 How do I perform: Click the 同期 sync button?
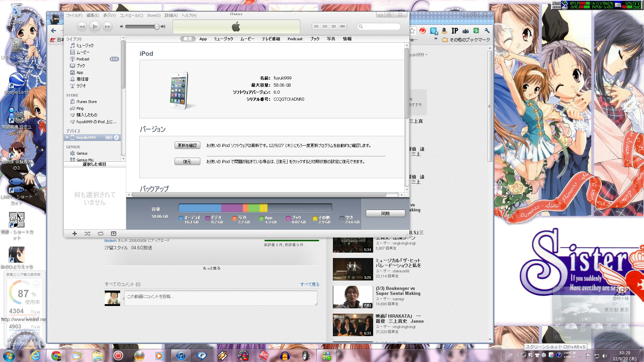(385, 213)
